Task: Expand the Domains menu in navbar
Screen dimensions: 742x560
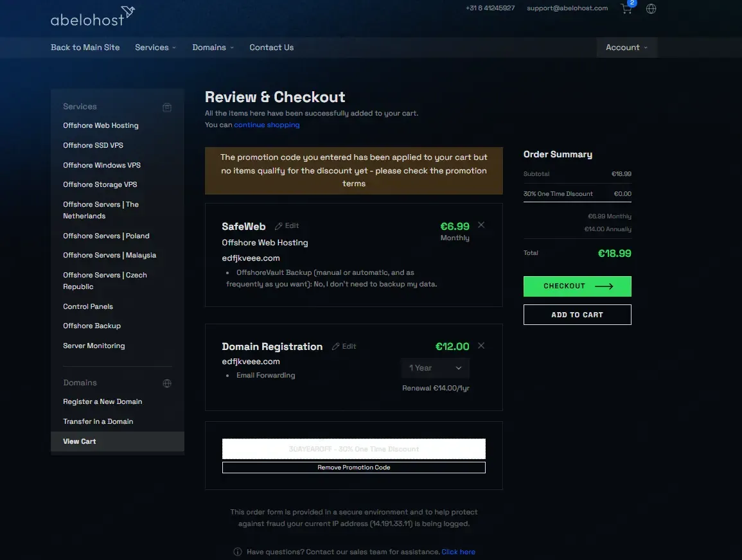Action: [213, 48]
